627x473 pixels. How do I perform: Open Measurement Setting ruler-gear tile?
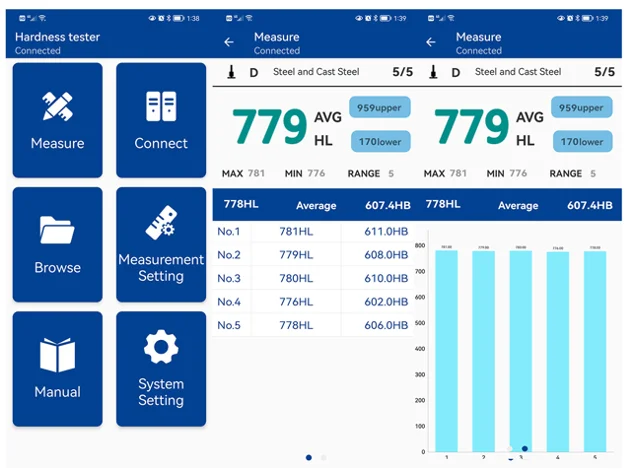(161, 244)
